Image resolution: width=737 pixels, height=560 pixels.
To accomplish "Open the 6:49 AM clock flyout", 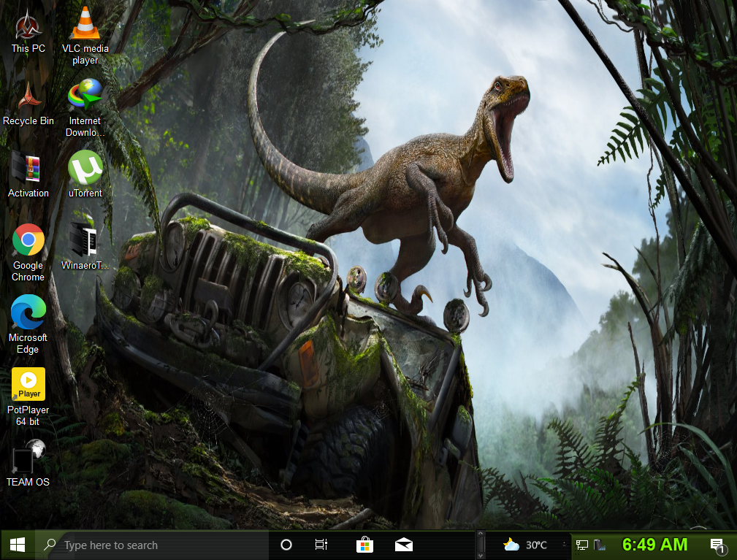I will click(x=654, y=545).
